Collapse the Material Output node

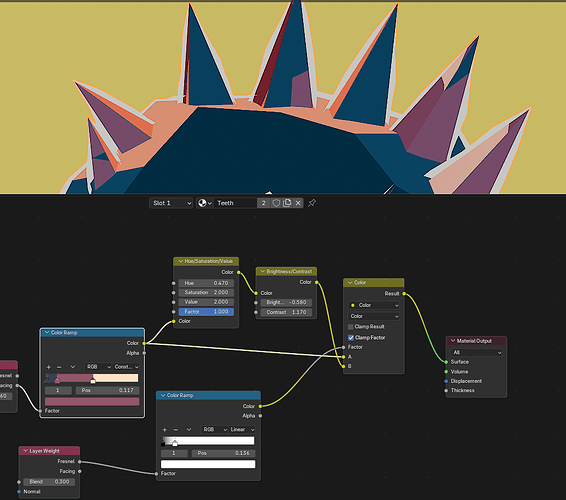click(453, 341)
